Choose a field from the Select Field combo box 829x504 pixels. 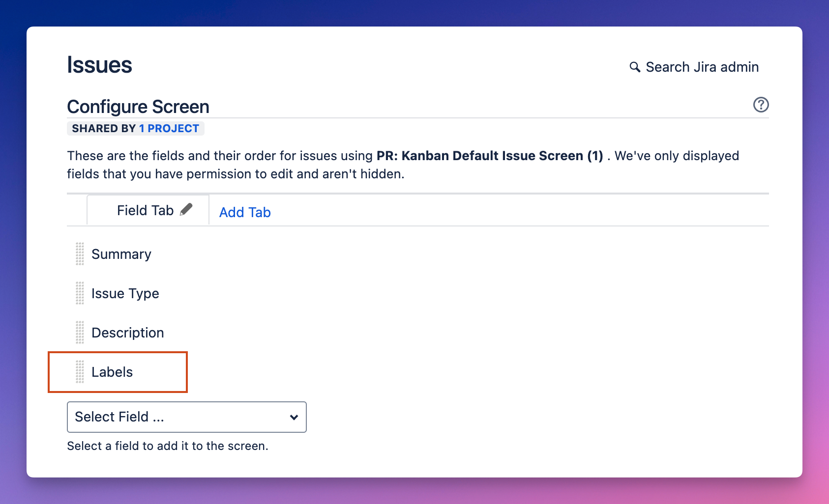click(x=187, y=417)
